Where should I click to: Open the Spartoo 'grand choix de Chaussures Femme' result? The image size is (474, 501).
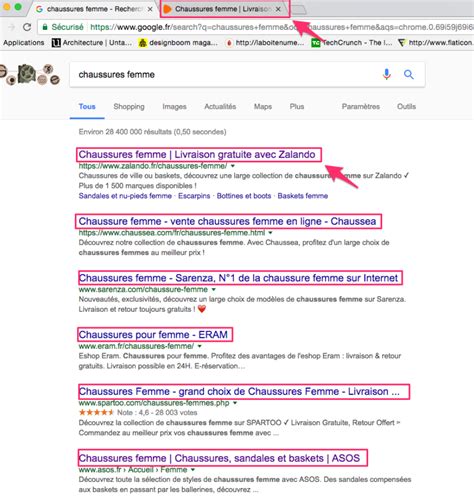point(239,391)
